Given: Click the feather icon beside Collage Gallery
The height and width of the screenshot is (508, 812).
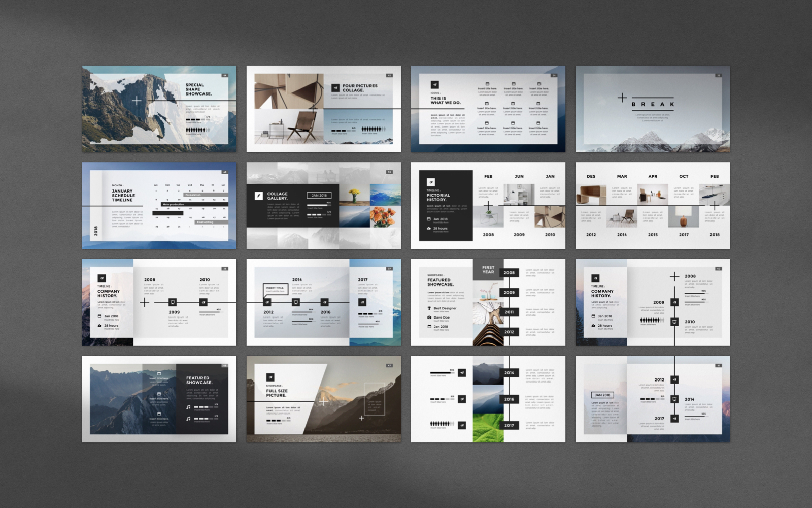Looking at the screenshot, I should coord(258,196).
